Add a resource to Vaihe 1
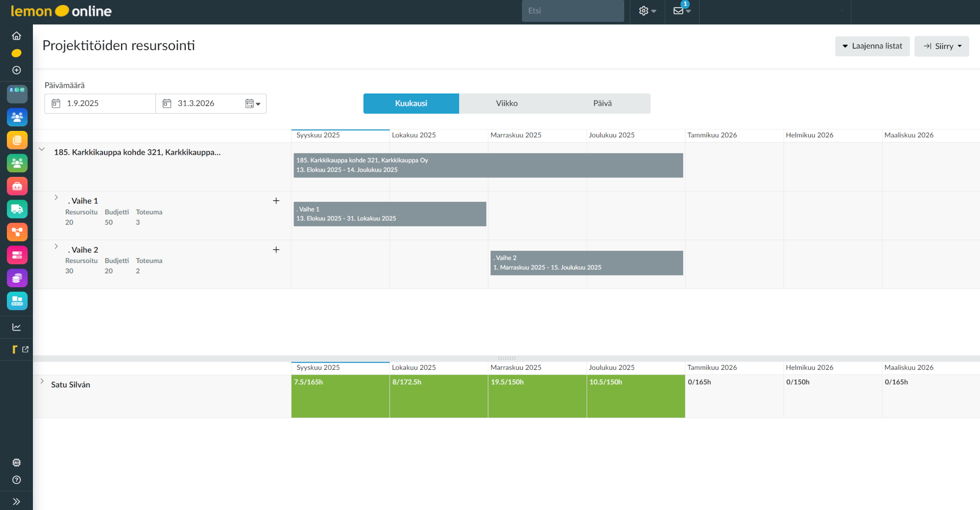This screenshot has width=980, height=510. 276,201
